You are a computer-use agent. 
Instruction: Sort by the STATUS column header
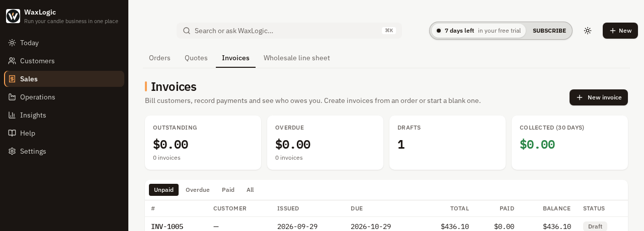click(594, 208)
